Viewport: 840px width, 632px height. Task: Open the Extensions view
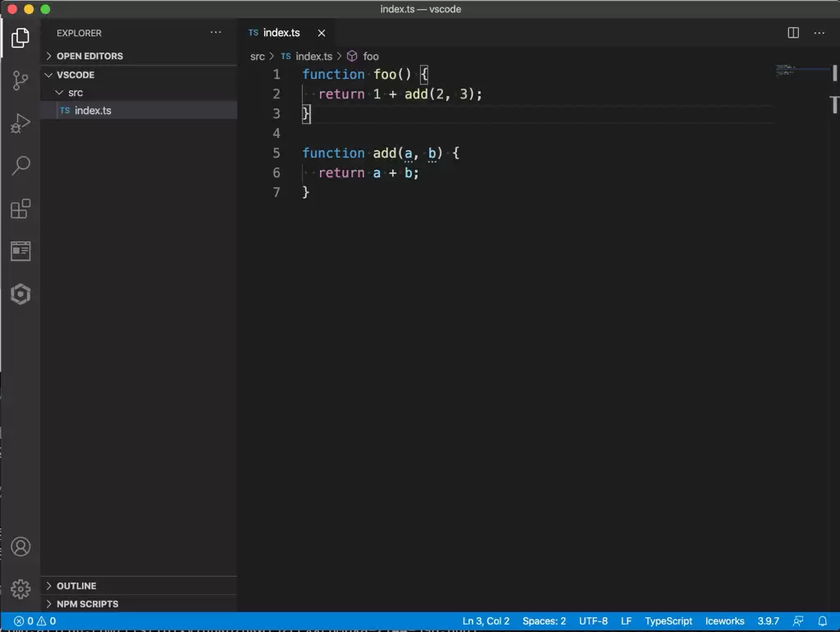[x=21, y=208]
